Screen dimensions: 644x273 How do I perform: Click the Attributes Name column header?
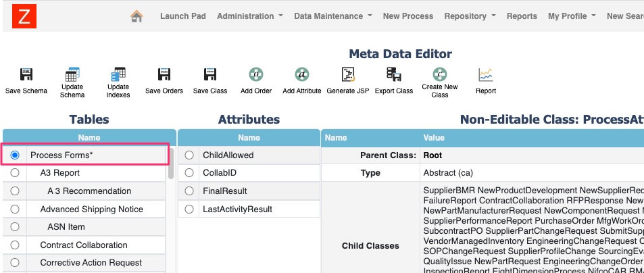pos(249,138)
